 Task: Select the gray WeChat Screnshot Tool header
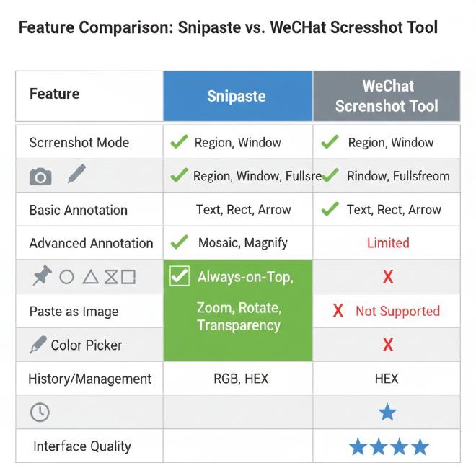[x=387, y=96]
